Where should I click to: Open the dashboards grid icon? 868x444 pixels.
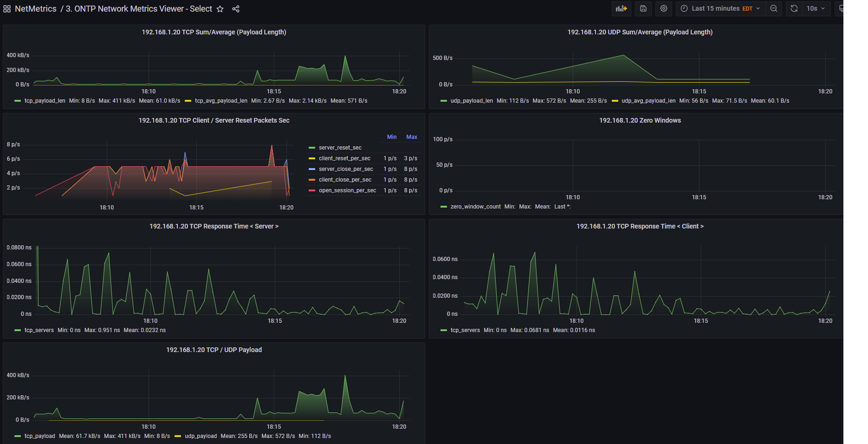(7, 9)
